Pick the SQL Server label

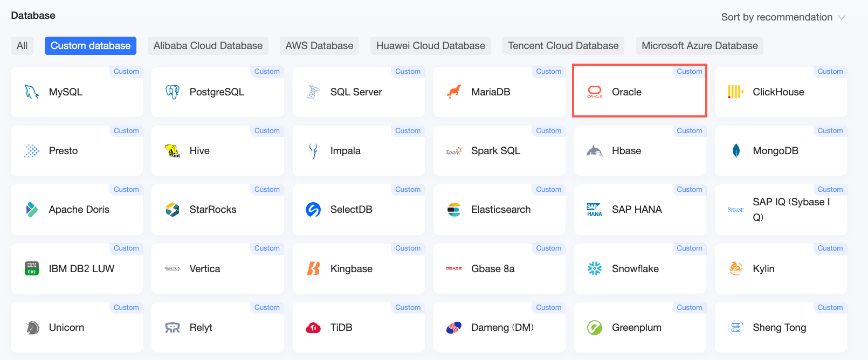click(356, 92)
